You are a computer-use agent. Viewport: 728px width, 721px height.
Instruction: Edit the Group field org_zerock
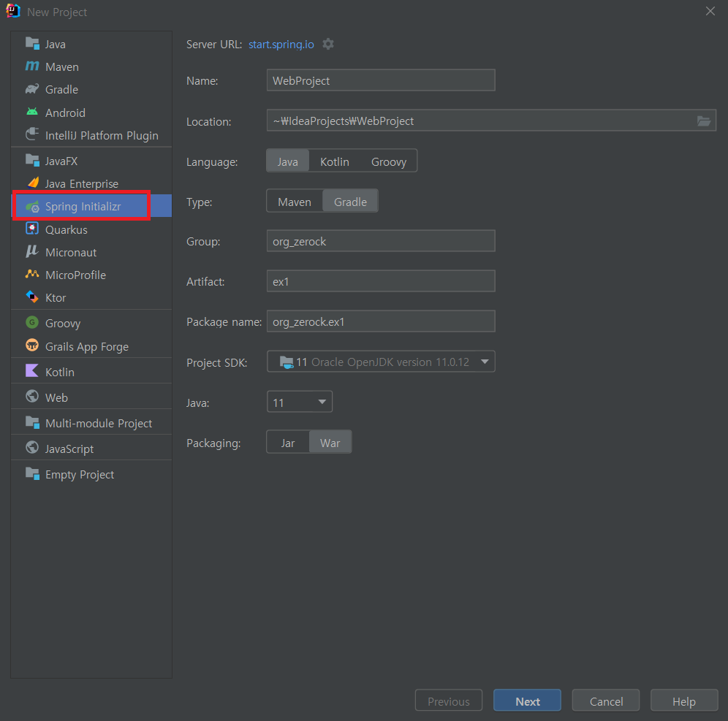tap(381, 241)
